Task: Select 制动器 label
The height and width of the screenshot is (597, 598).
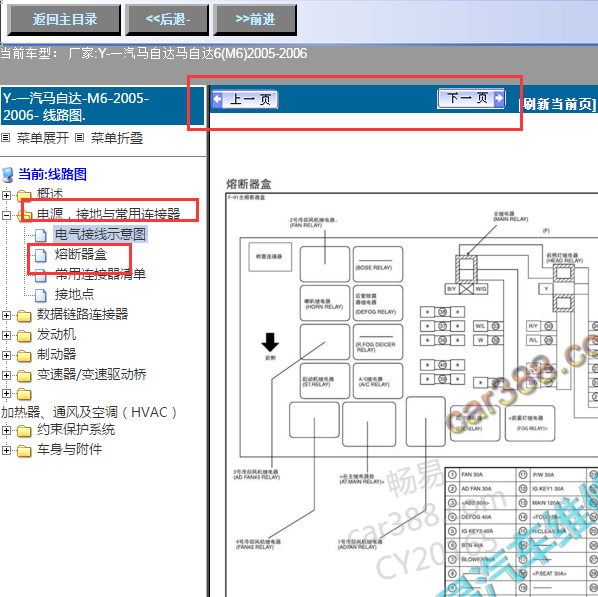Action: (56, 354)
